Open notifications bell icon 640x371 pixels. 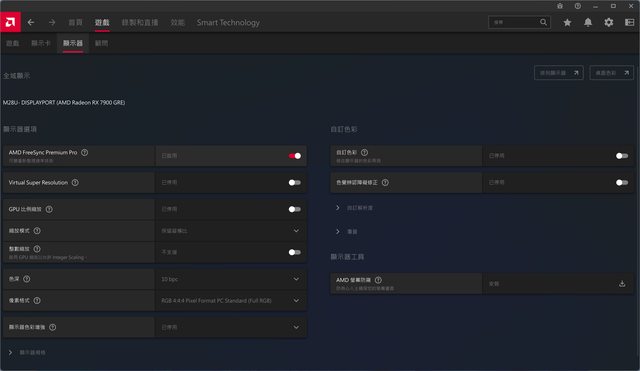coord(588,22)
